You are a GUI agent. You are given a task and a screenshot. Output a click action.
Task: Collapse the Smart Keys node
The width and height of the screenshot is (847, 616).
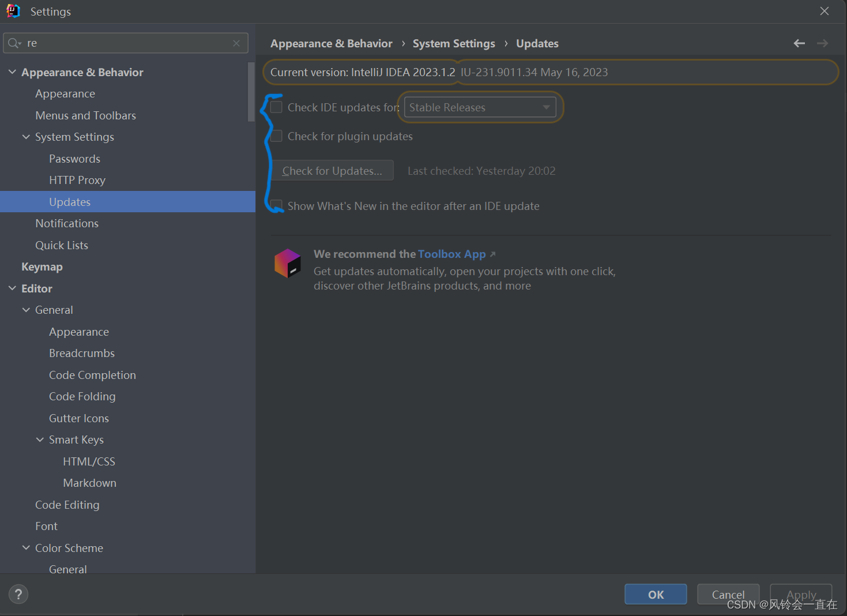[40, 440]
